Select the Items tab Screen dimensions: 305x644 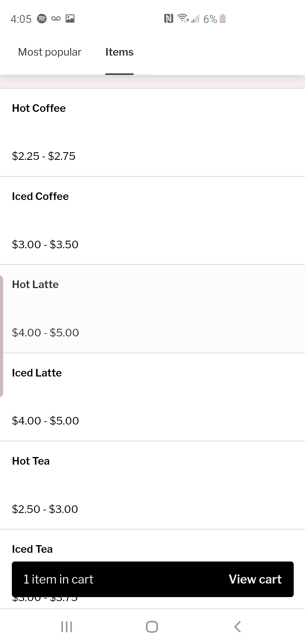click(119, 52)
